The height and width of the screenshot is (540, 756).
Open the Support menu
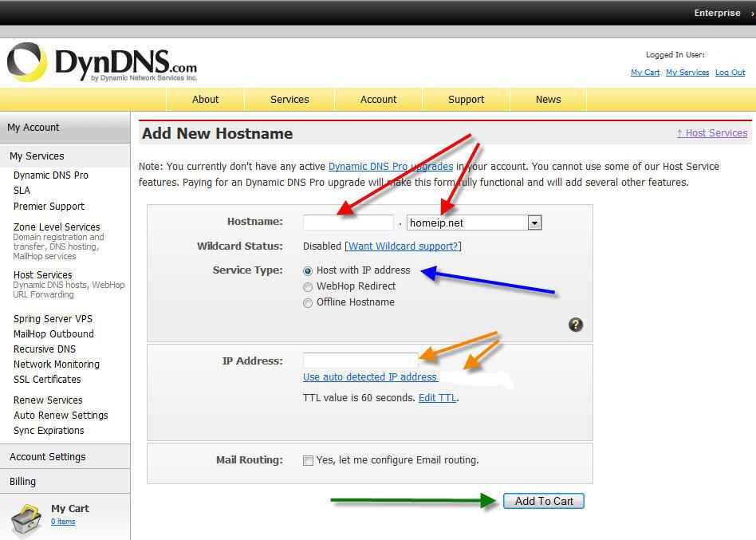pos(466,100)
